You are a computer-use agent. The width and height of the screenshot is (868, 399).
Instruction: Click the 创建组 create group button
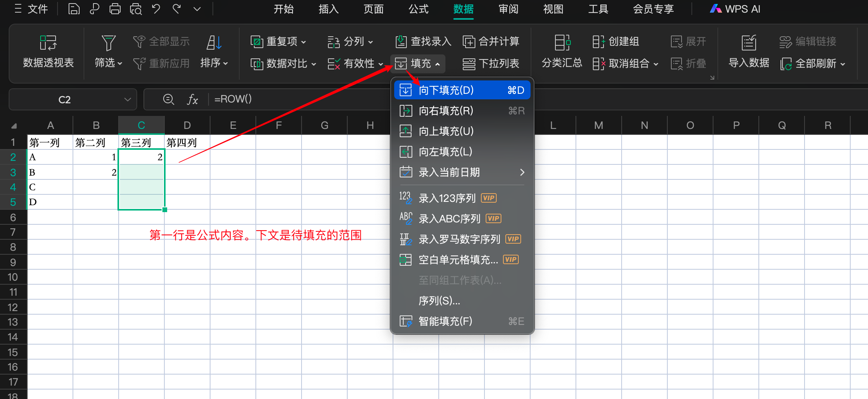pos(616,41)
